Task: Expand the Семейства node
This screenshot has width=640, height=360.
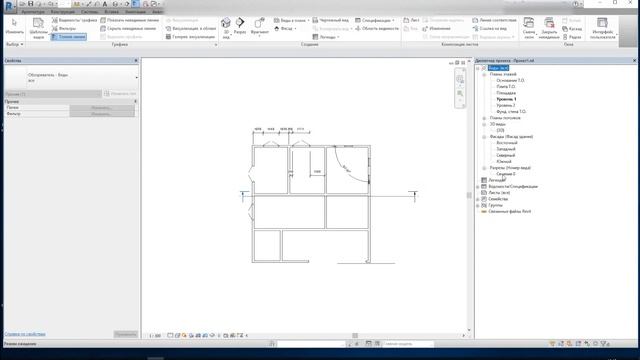Action: pos(478,199)
